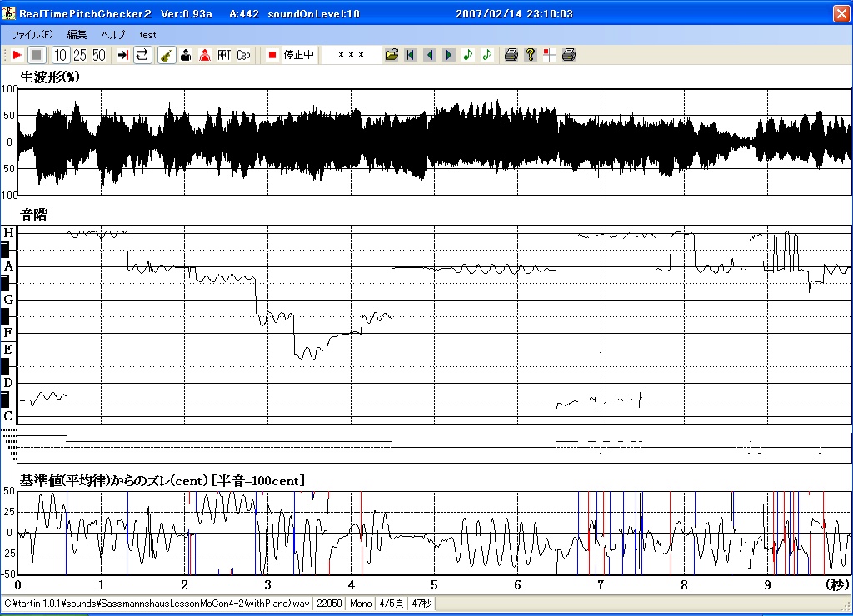Click the 22050 sample rate status cell
The width and height of the screenshot is (853, 616).
click(329, 604)
